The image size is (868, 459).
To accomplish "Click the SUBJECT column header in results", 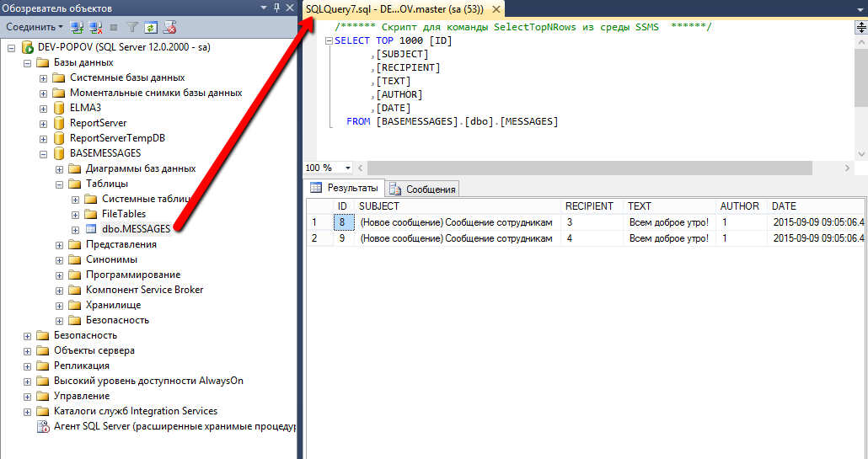I will point(379,206).
